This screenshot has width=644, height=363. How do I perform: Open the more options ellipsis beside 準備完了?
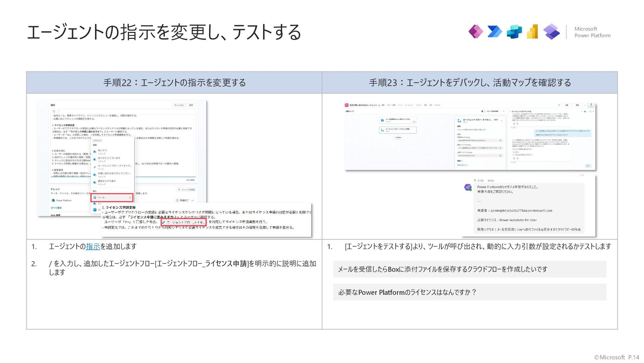point(193,200)
